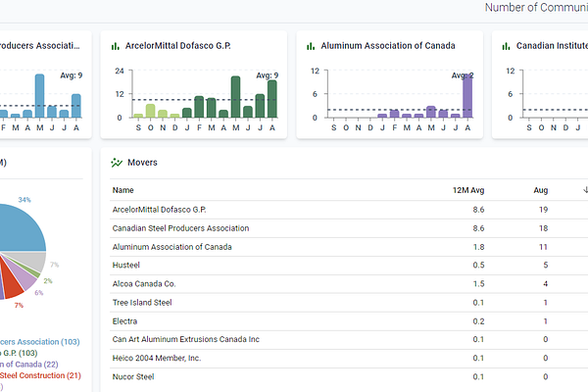Select Heico 2004 Member, Inc. row
Screen dimensions: 588x392
point(349,359)
